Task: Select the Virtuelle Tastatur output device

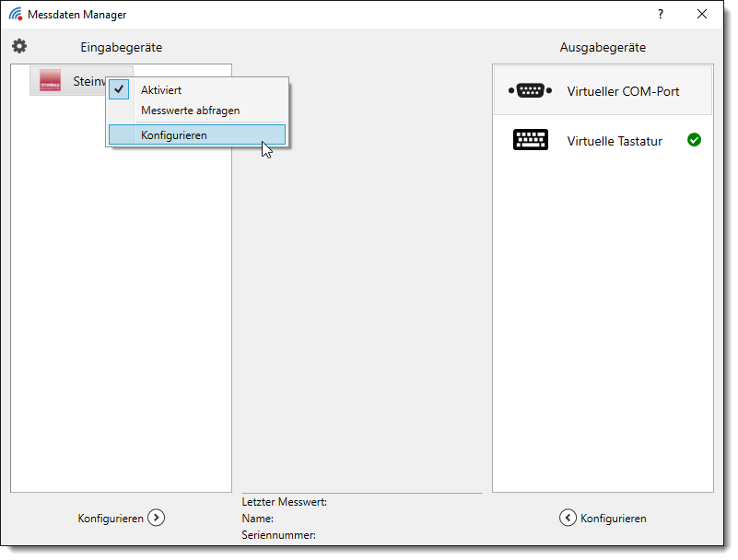Action: pyautogui.click(x=615, y=141)
